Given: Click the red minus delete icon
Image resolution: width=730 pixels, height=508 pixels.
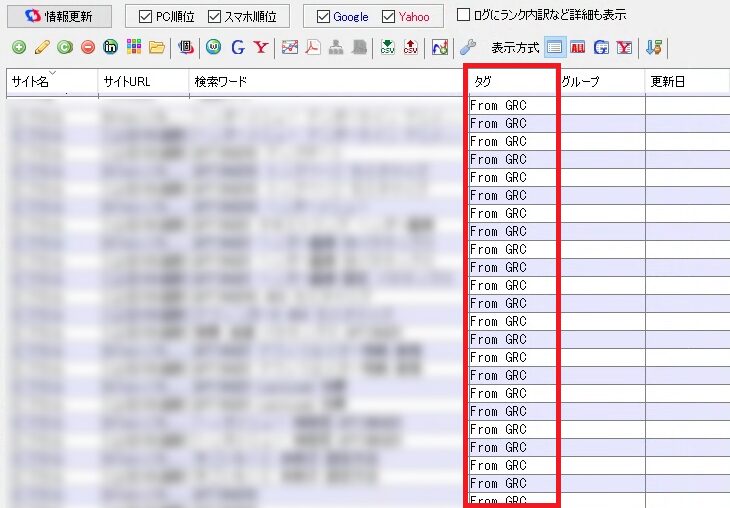Looking at the screenshot, I should (88, 47).
